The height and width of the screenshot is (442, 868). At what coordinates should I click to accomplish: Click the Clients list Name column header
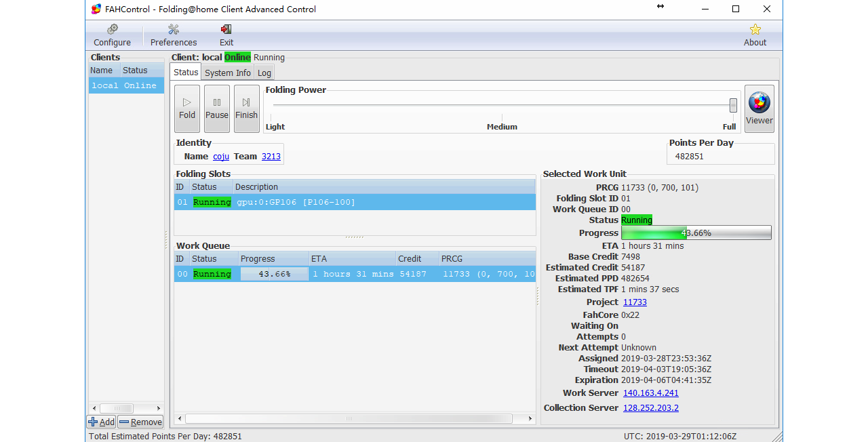click(104, 71)
